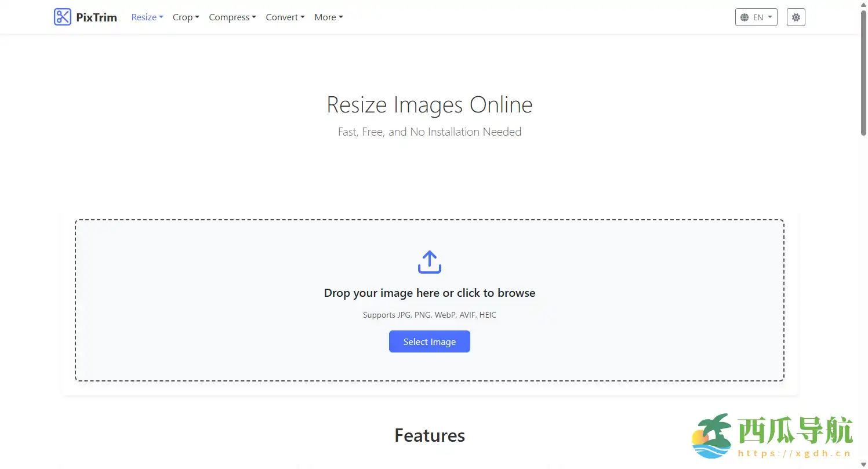Click the scrollbar down arrow
This screenshot has width=868, height=469.
pos(863,464)
